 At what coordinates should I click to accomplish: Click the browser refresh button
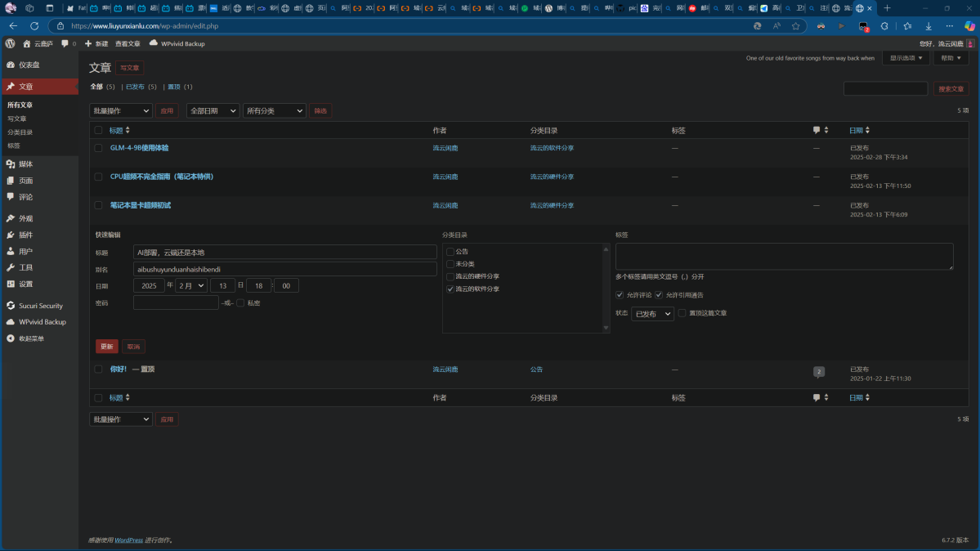tap(34, 26)
